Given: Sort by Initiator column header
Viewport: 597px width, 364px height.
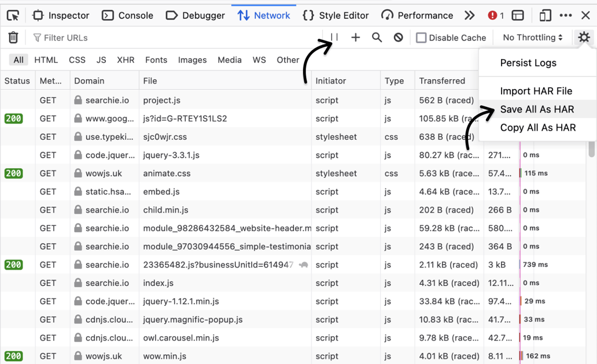Looking at the screenshot, I should coord(346,81).
